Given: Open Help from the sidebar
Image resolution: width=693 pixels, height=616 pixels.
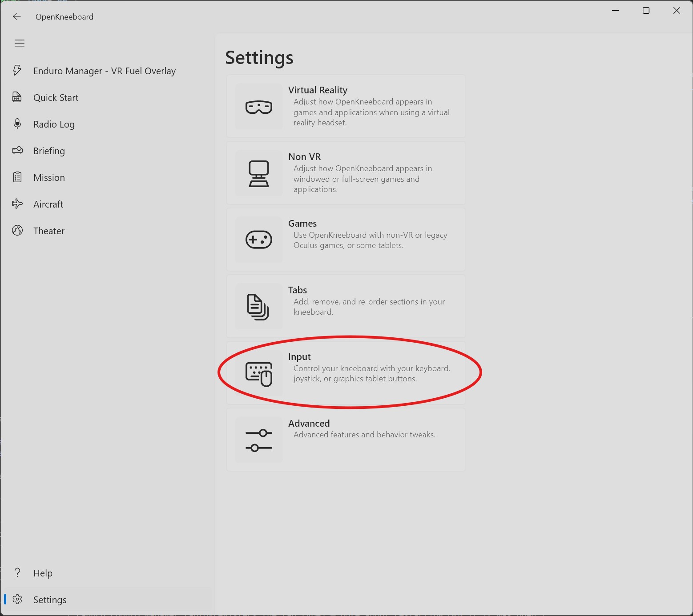Looking at the screenshot, I should point(43,573).
